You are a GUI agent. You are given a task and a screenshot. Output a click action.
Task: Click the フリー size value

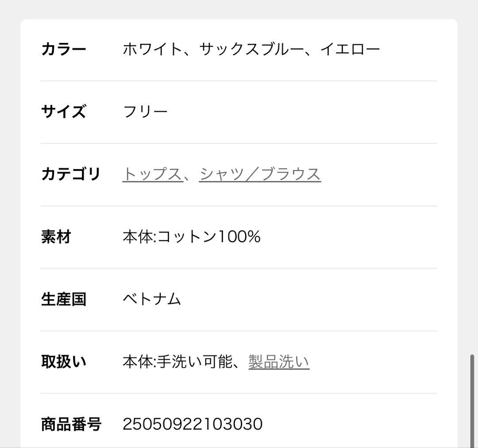tap(145, 111)
